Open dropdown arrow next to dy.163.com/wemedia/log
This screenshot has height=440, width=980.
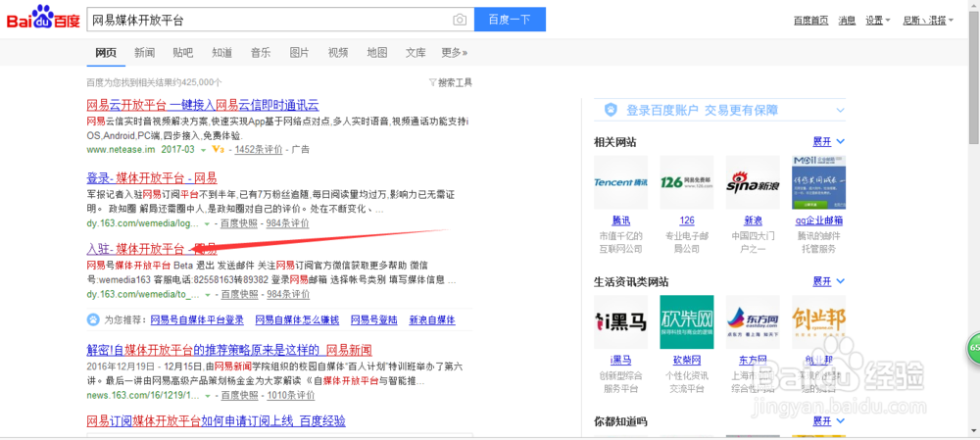click(208, 223)
